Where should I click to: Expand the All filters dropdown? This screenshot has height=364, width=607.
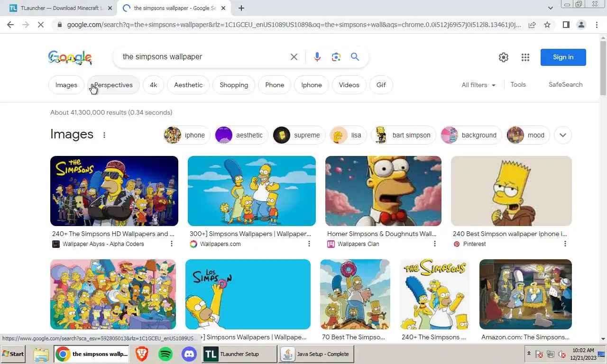pyautogui.click(x=478, y=85)
